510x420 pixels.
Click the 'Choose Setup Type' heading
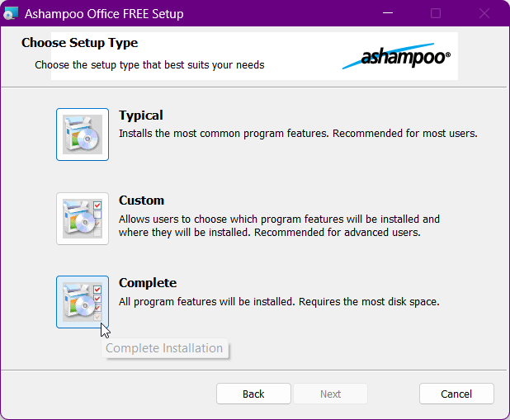click(x=80, y=43)
